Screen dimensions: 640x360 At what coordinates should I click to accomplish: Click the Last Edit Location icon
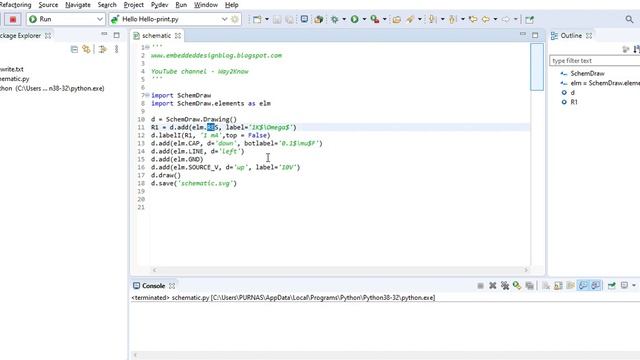point(473,19)
